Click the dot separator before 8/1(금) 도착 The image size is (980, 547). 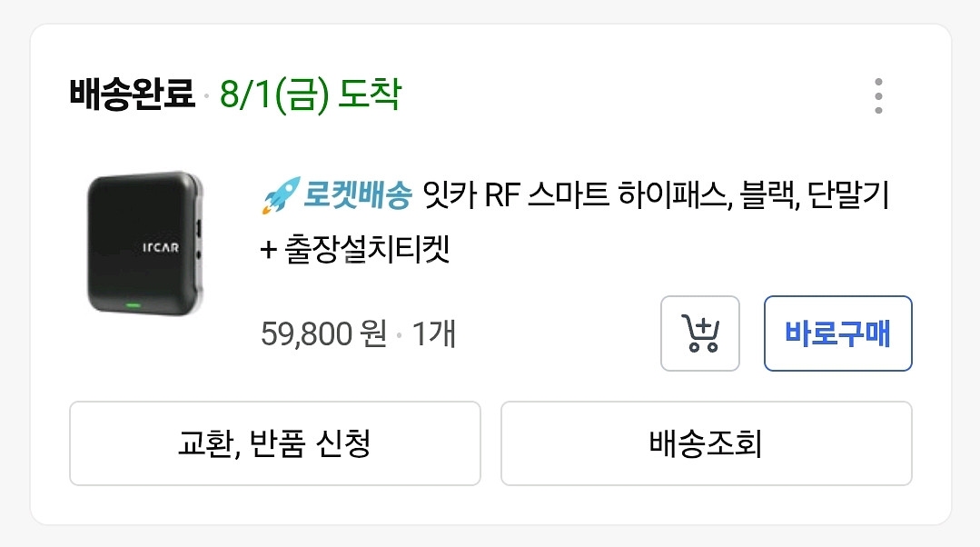(x=207, y=96)
